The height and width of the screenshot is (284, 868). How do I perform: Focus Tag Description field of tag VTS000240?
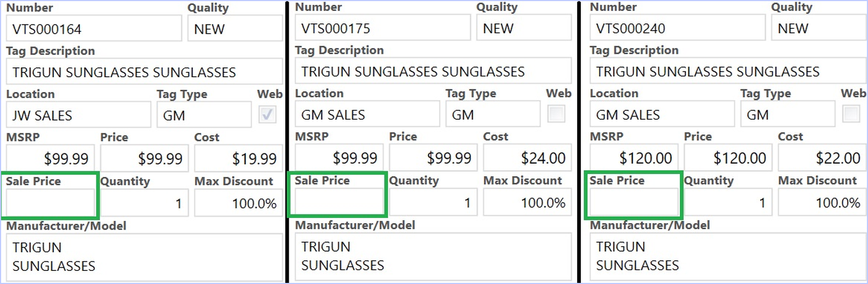pos(729,71)
